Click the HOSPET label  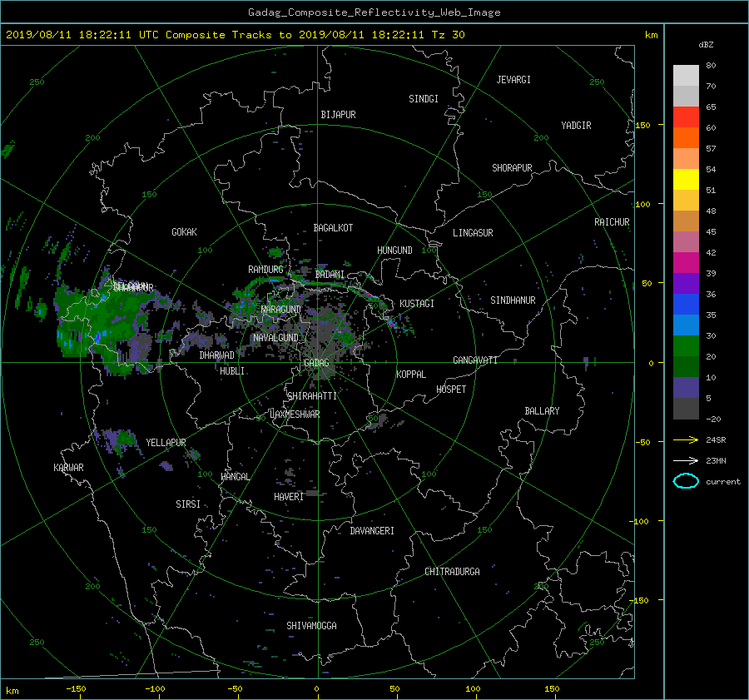click(451, 390)
